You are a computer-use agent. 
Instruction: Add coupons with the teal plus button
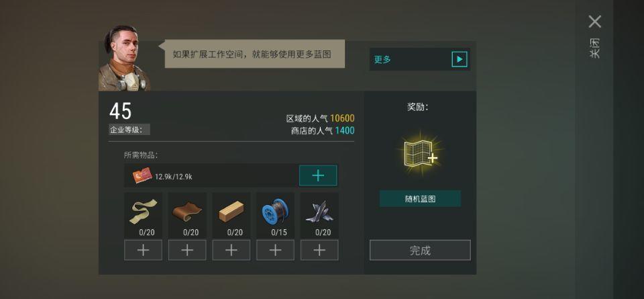pyautogui.click(x=318, y=175)
